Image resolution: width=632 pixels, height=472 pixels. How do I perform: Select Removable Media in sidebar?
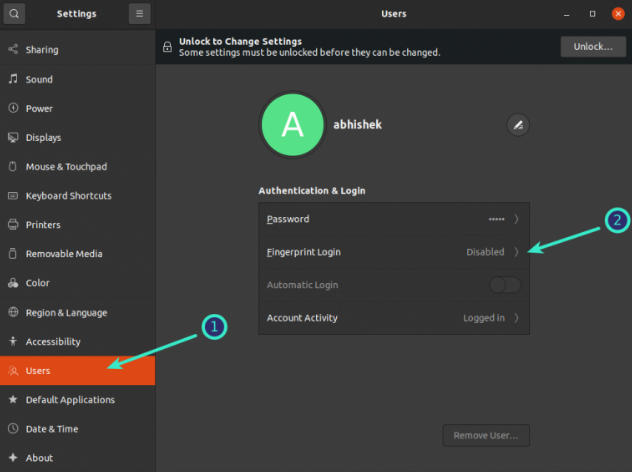(x=77, y=254)
